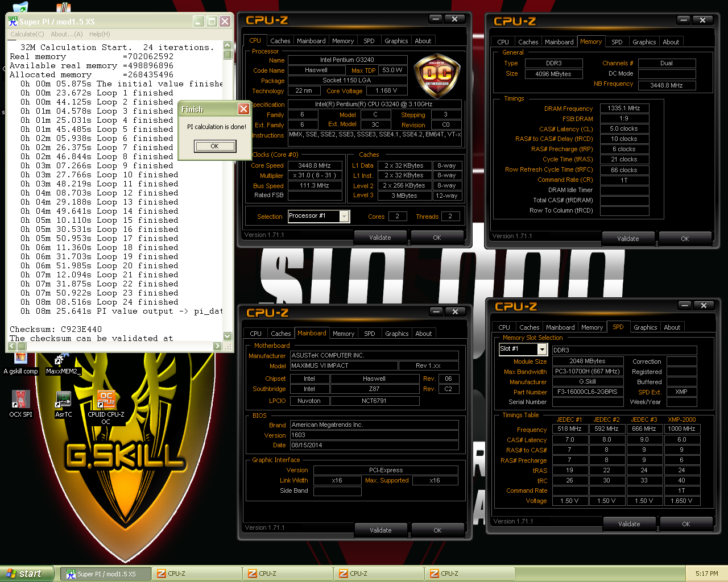
Task: Maximize the Super PI window
Action: pos(212,21)
